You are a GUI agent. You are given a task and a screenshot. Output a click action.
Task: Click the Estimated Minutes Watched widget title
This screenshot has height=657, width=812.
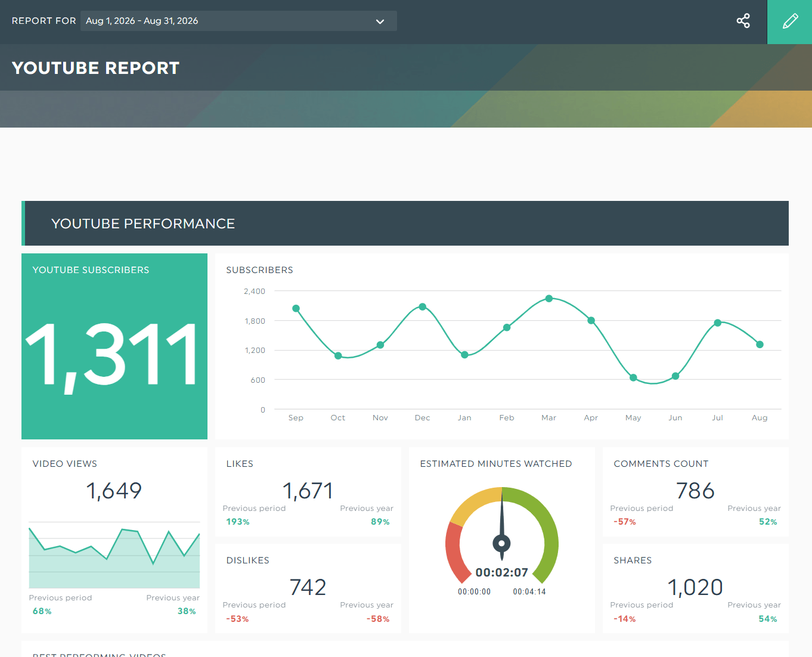coord(496,464)
